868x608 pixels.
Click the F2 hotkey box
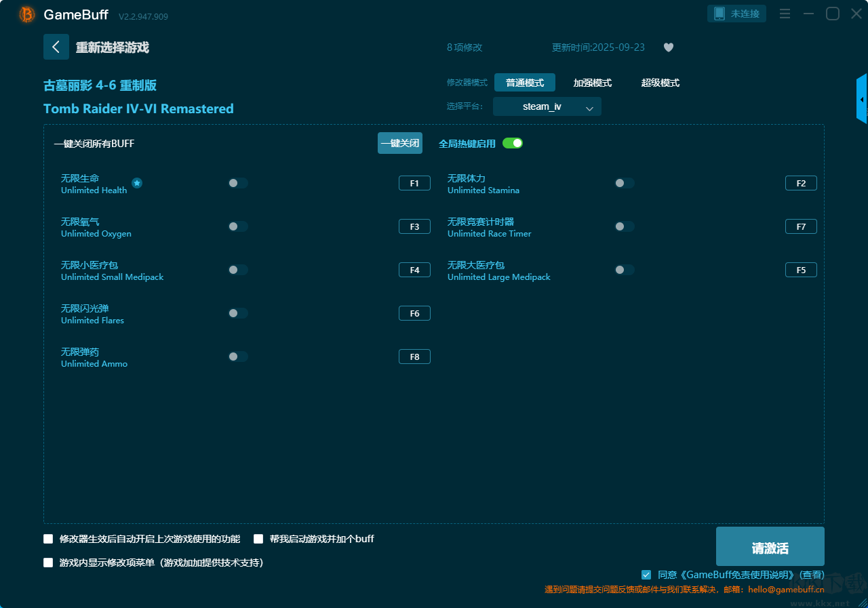tap(801, 183)
